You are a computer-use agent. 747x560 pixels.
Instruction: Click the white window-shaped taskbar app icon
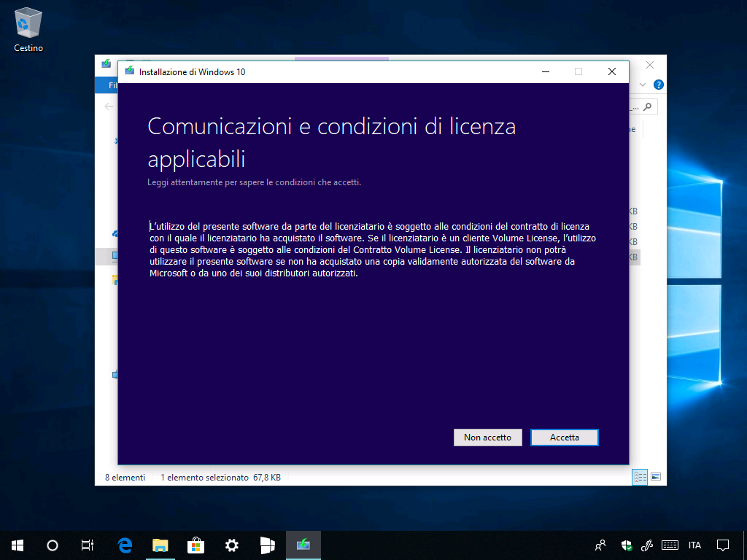(267, 545)
